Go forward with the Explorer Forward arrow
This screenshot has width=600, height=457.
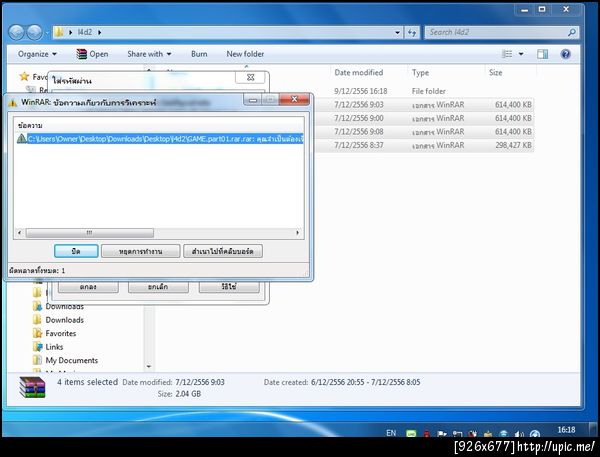(35, 32)
